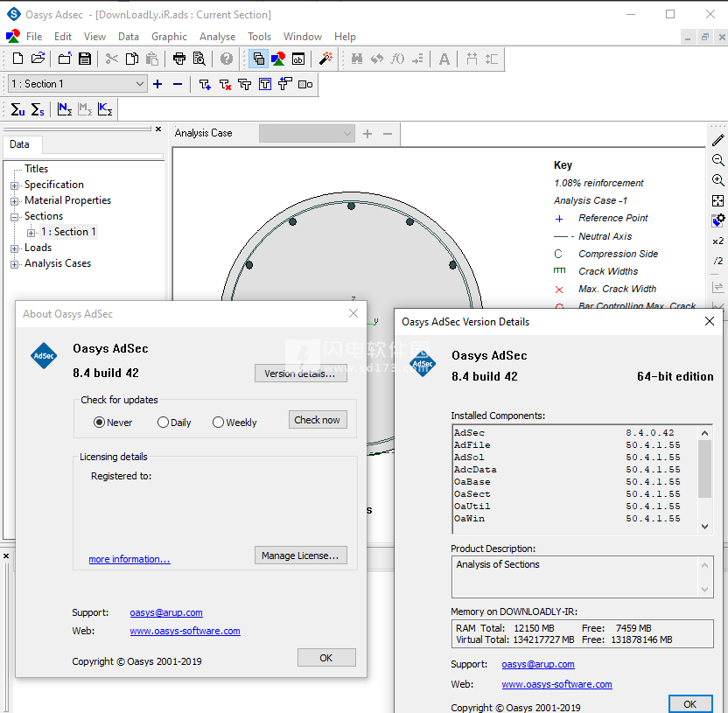Copy selection with the Copy icon
Image resolution: width=728 pixels, height=713 pixels.
pos(132,59)
